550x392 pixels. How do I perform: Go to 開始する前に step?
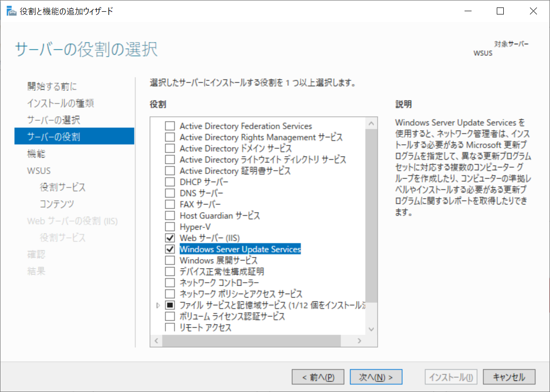click(52, 86)
